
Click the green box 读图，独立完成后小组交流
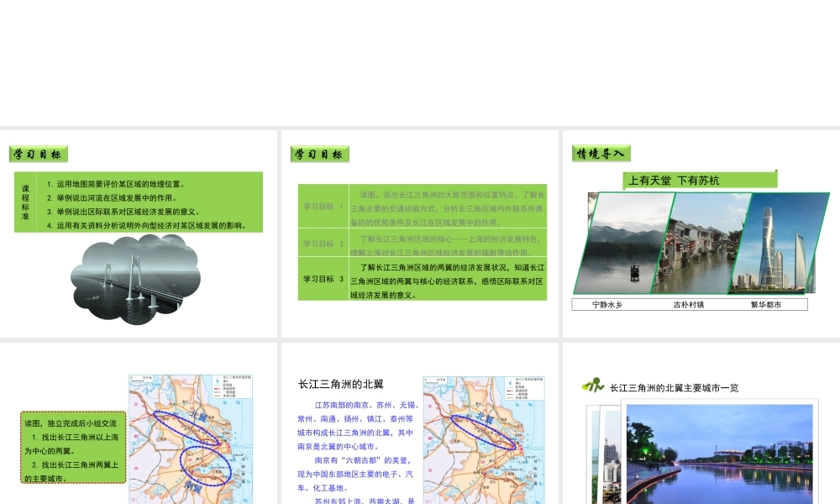coord(73,447)
